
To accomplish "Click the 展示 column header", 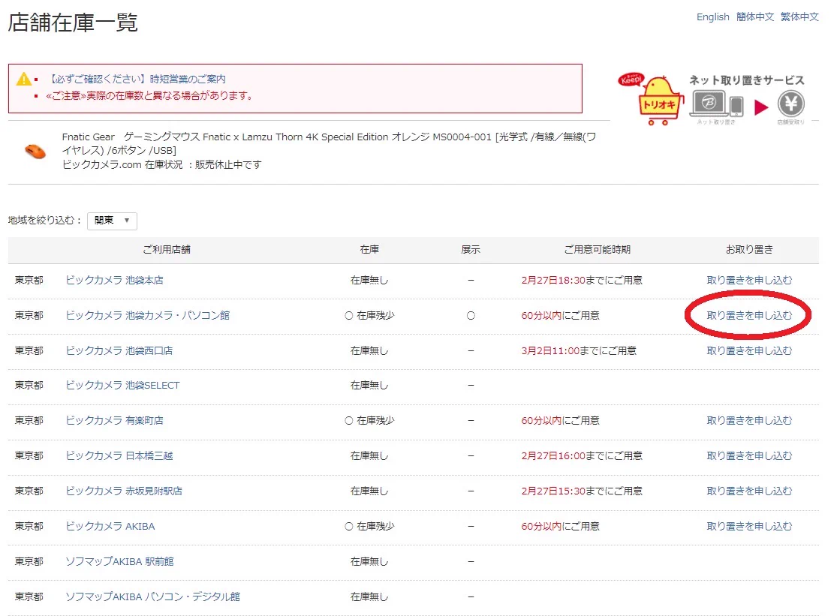I will click(x=471, y=250).
